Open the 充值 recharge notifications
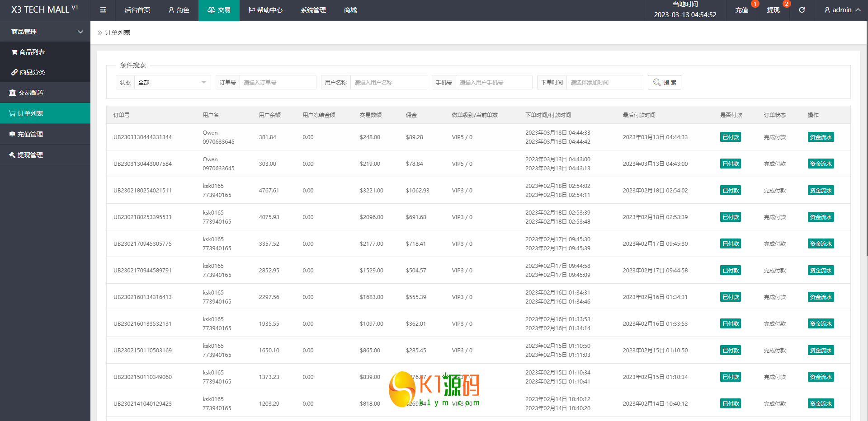 coord(741,10)
